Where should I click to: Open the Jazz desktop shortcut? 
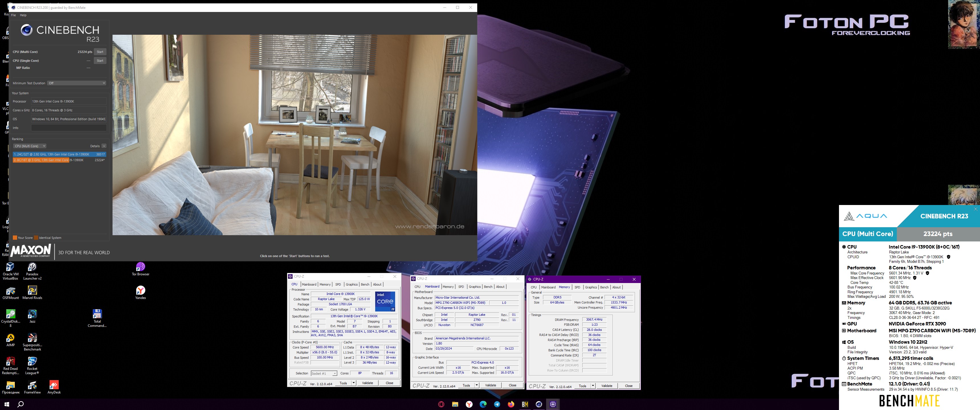[32, 316]
